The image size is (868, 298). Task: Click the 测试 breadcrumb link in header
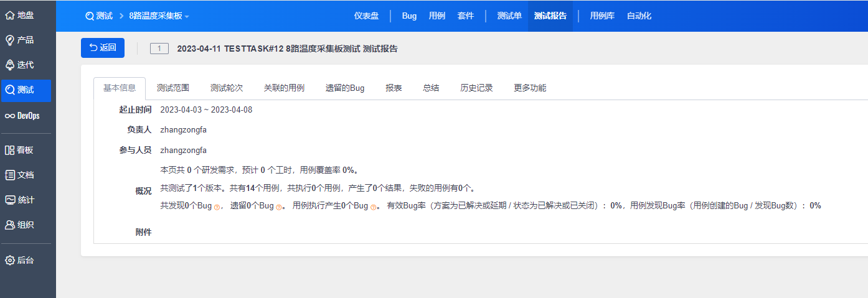pyautogui.click(x=99, y=16)
